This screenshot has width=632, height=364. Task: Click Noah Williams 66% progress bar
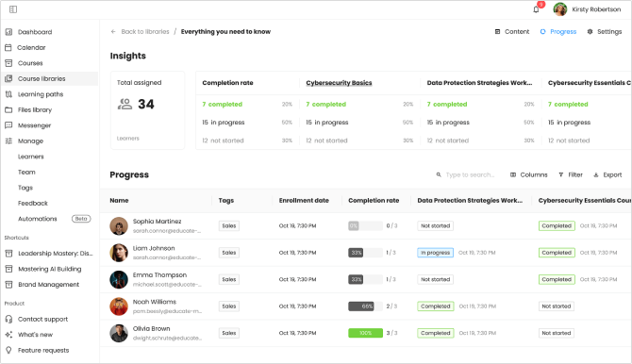(366, 306)
